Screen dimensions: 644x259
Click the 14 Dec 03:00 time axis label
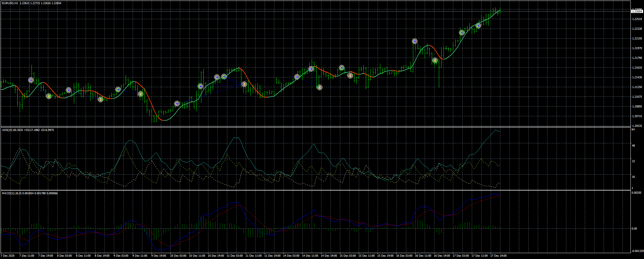click(291, 256)
